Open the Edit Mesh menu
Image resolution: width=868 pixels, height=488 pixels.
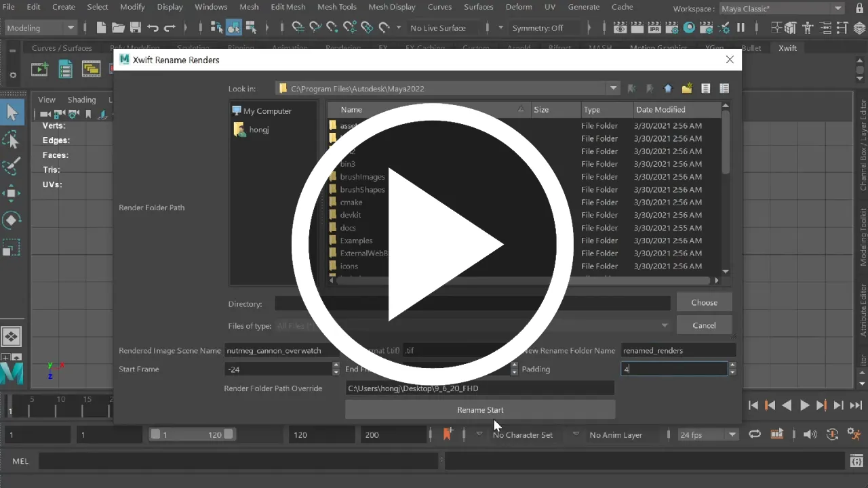pyautogui.click(x=288, y=7)
